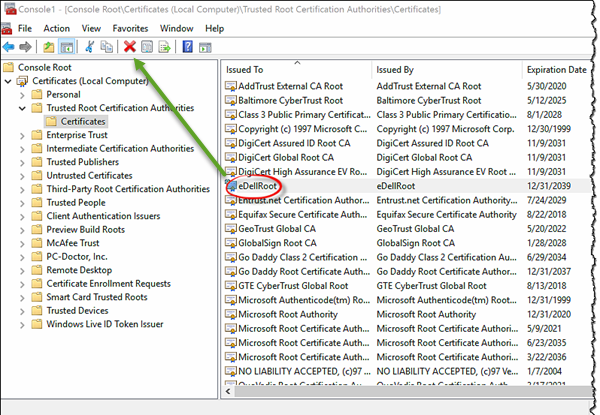Click the Up one level folder icon
The width and height of the screenshot is (600, 415).
(49, 47)
